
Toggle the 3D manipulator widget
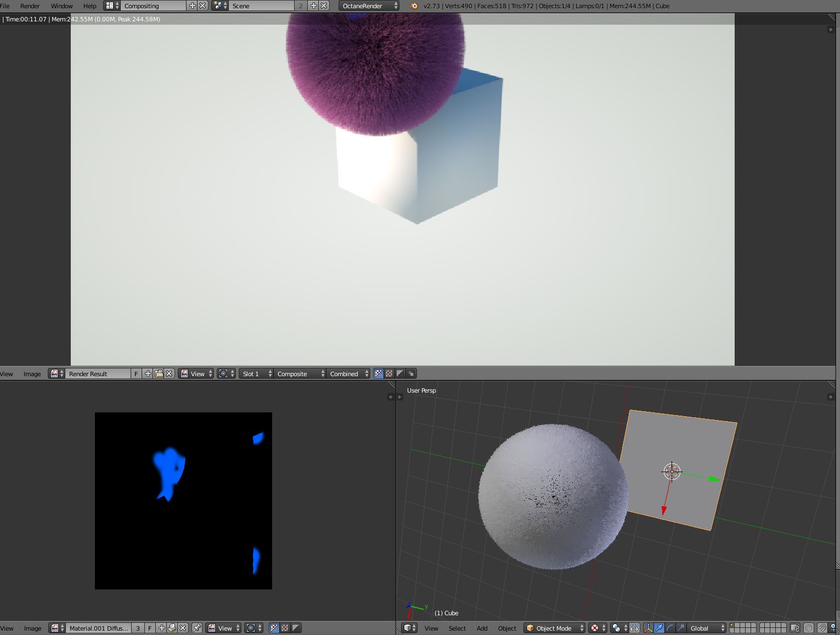[x=648, y=628]
